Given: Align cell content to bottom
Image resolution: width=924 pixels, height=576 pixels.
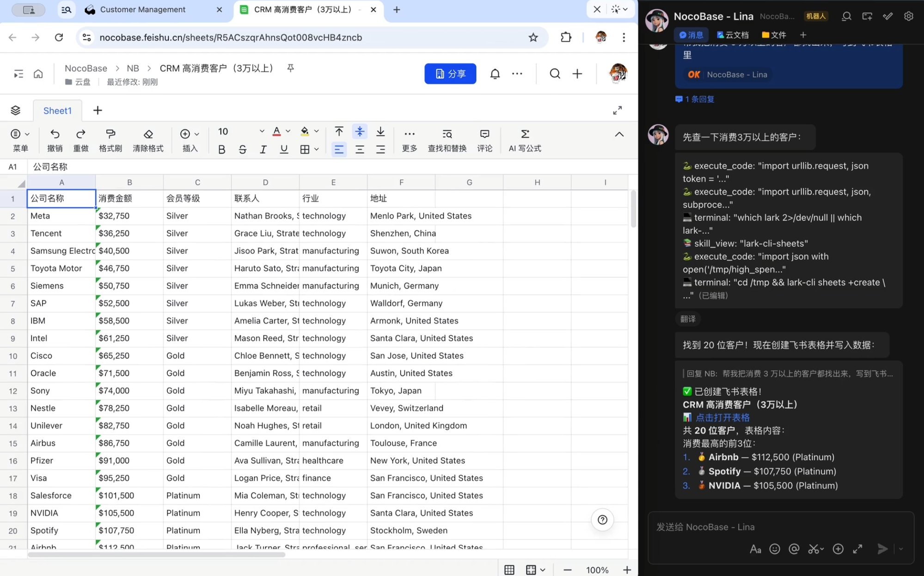Looking at the screenshot, I should point(380,132).
